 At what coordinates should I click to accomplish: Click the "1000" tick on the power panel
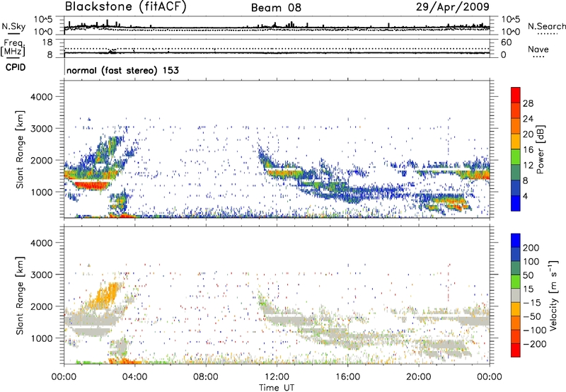(41, 192)
